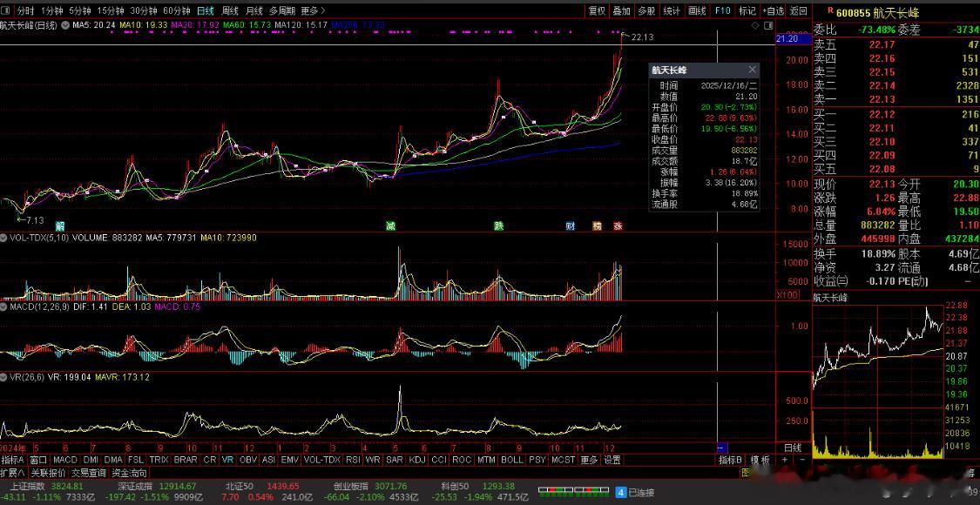This screenshot has height=505, width=980.
Task: Click the 画线 drawing tools button
Action: click(x=697, y=10)
